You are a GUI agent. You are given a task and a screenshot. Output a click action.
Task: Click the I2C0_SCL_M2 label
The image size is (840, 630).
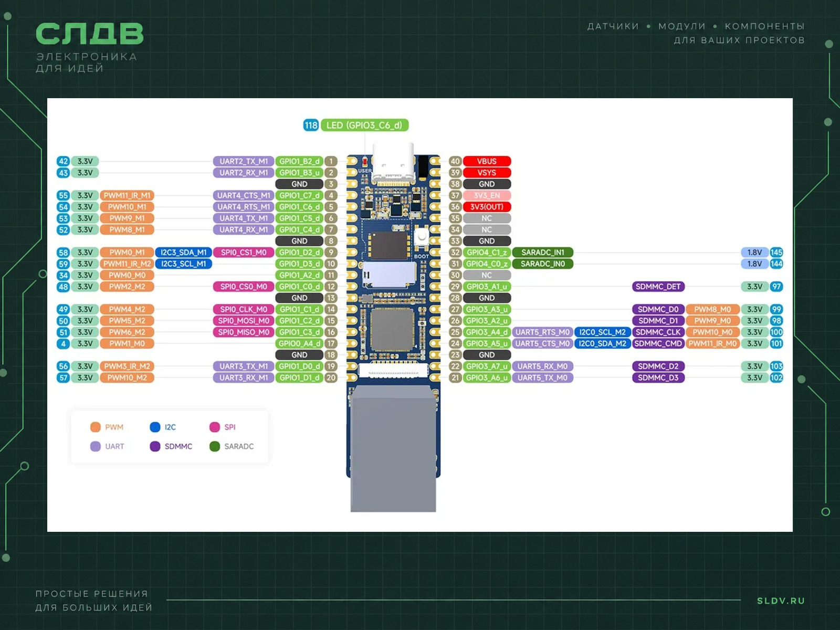tap(602, 332)
